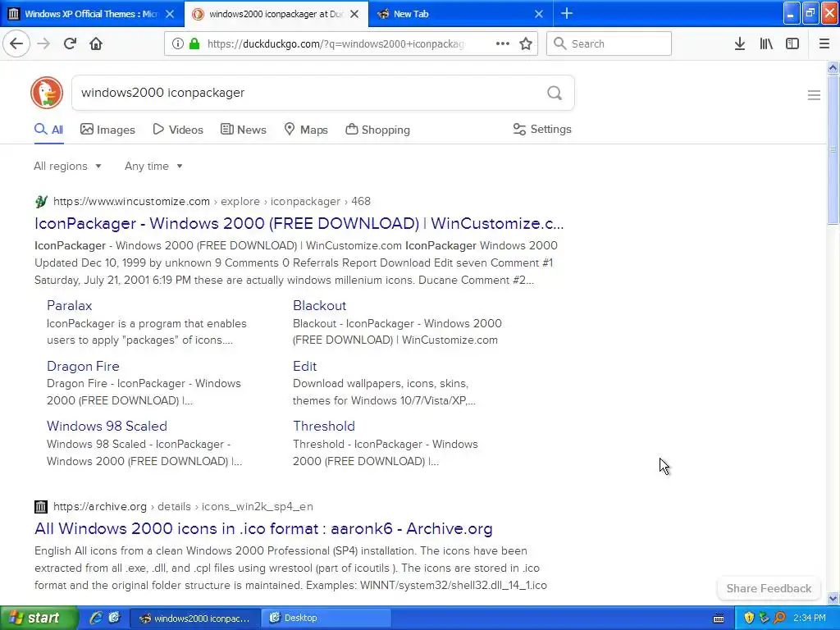The width and height of the screenshot is (840, 630).
Task: Open the Firefox home page button
Action: 96,43
